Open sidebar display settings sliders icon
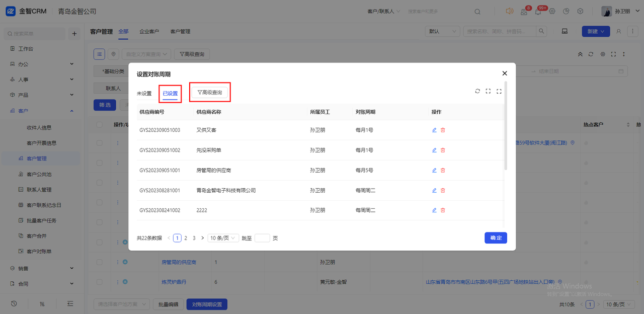644x314 pixels. (x=42, y=303)
